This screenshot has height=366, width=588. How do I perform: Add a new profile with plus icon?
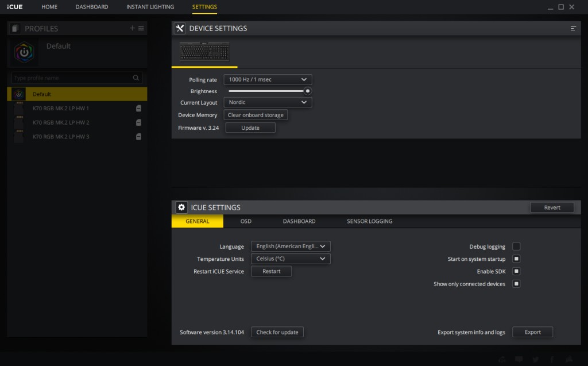pos(132,28)
